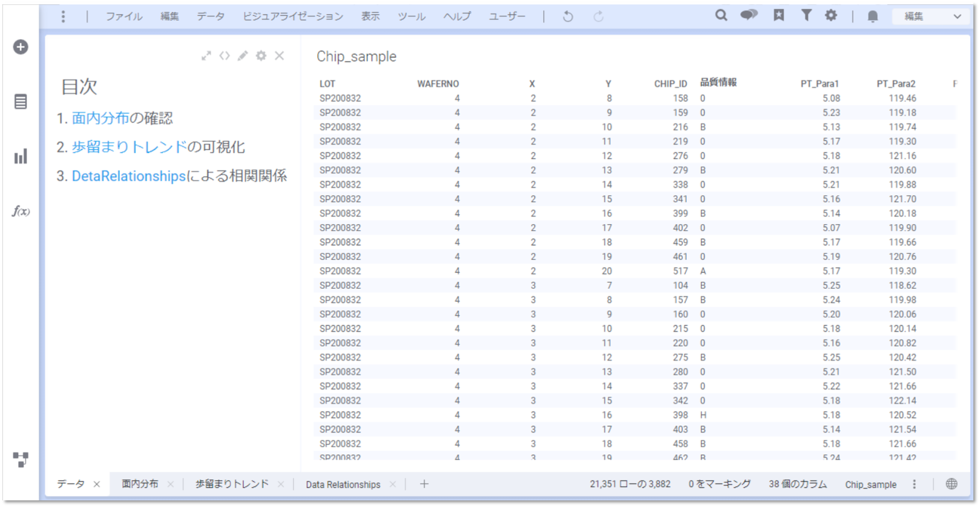Open the three-dot main menu at top left

click(63, 16)
